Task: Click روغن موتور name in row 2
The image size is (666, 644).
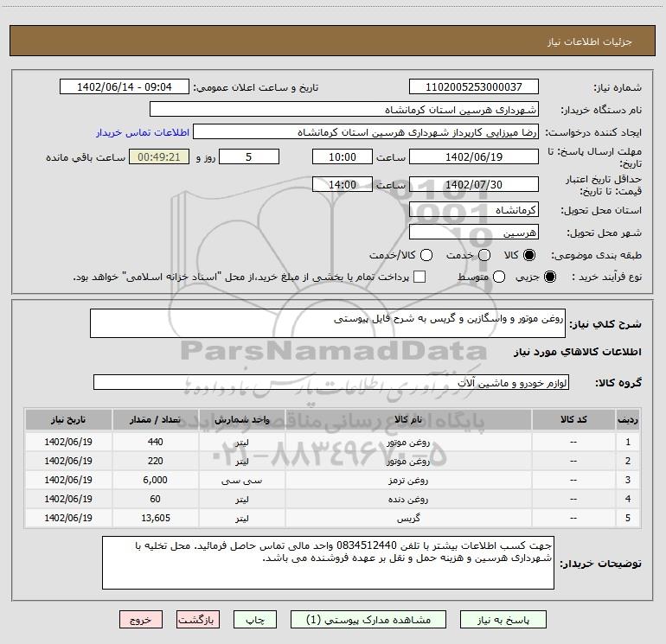Action: tap(408, 461)
